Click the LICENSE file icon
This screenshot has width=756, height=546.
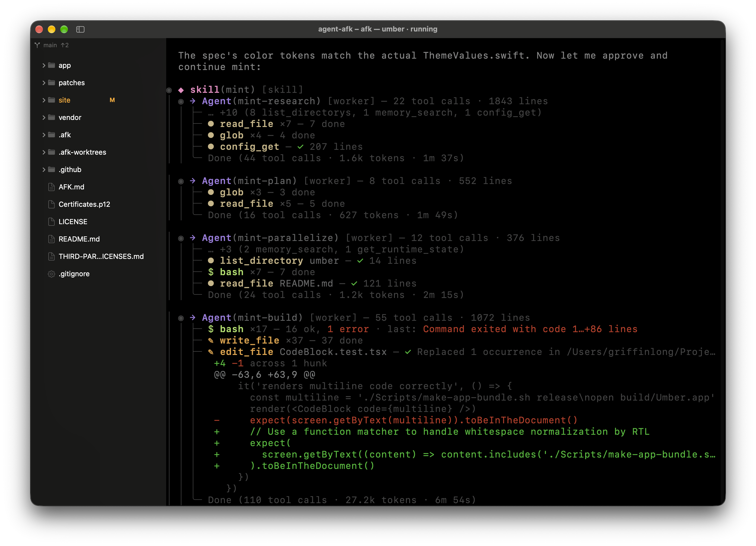(51, 221)
